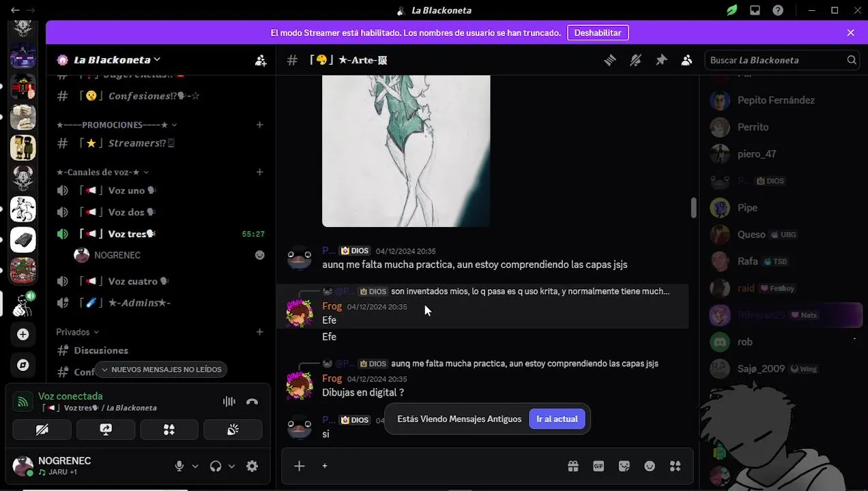The height and width of the screenshot is (491, 868).
Task: Open the GIF picker
Action: [598, 466]
